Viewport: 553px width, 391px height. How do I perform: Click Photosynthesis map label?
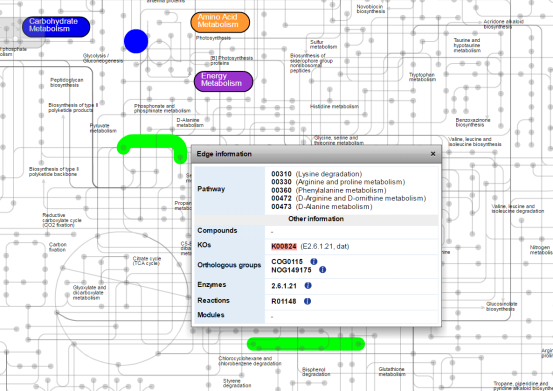(213, 38)
